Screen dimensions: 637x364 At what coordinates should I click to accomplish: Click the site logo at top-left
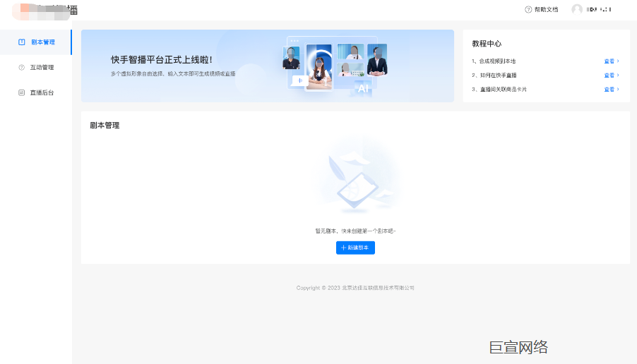[x=44, y=11]
